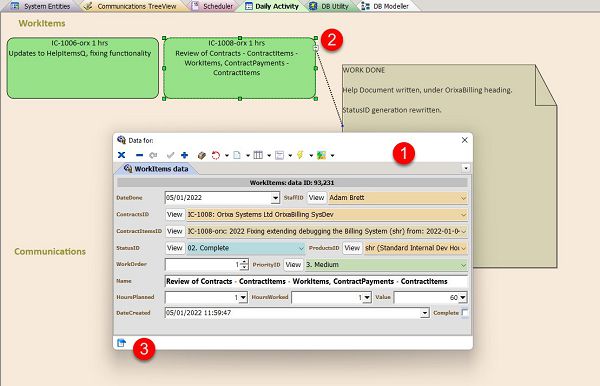Click the DateCreated input field
The height and width of the screenshot is (386, 600).
click(293, 313)
